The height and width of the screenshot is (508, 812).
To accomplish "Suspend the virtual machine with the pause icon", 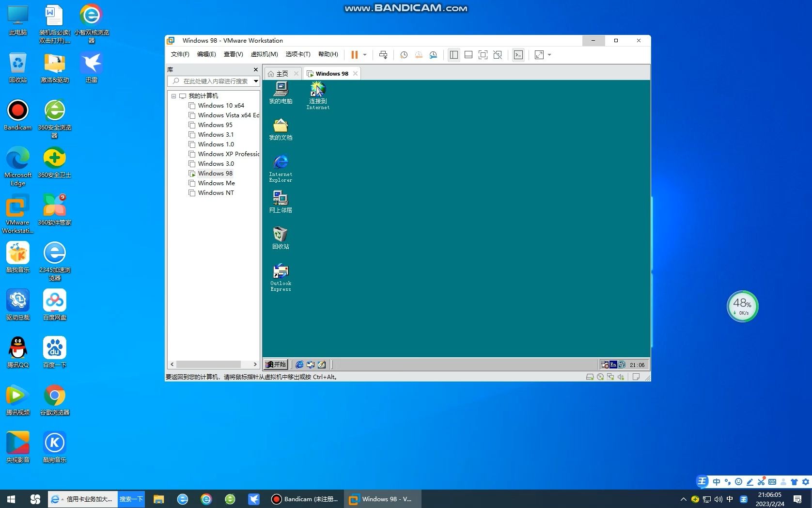I will [x=355, y=54].
